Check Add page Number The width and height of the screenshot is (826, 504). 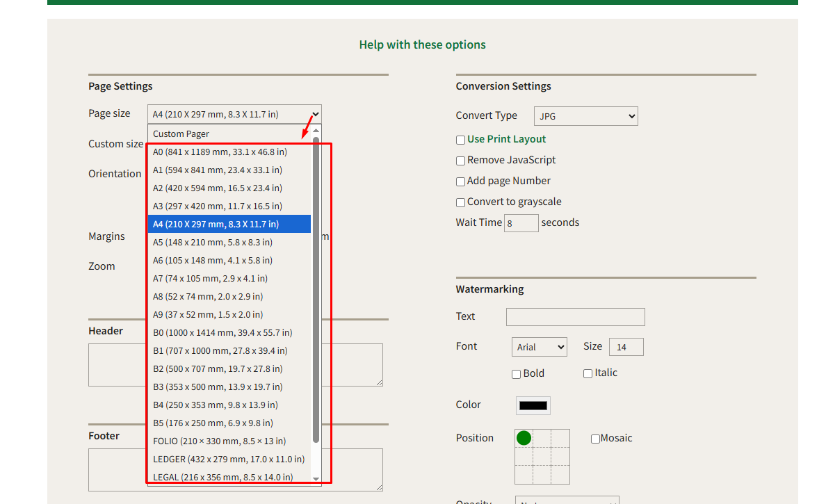click(x=460, y=181)
